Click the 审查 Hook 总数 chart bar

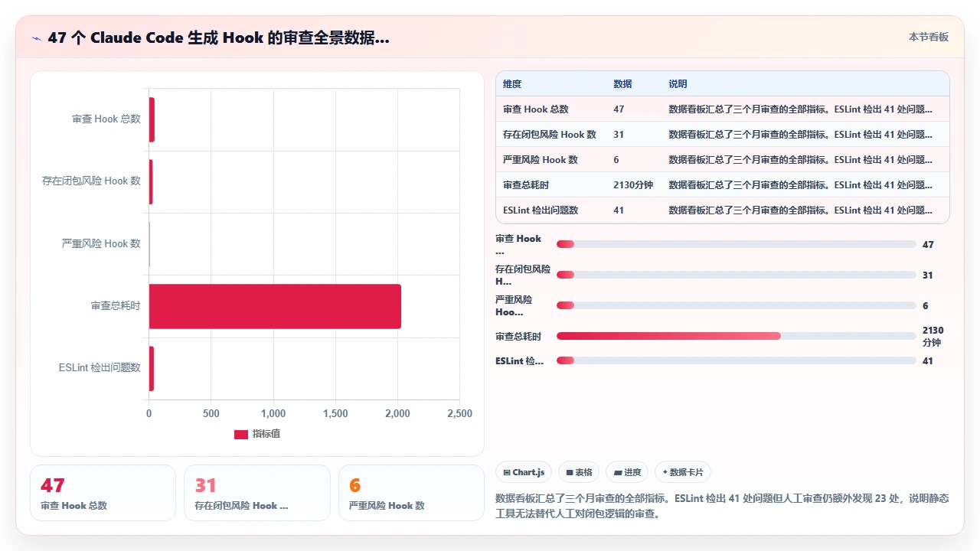tap(152, 119)
